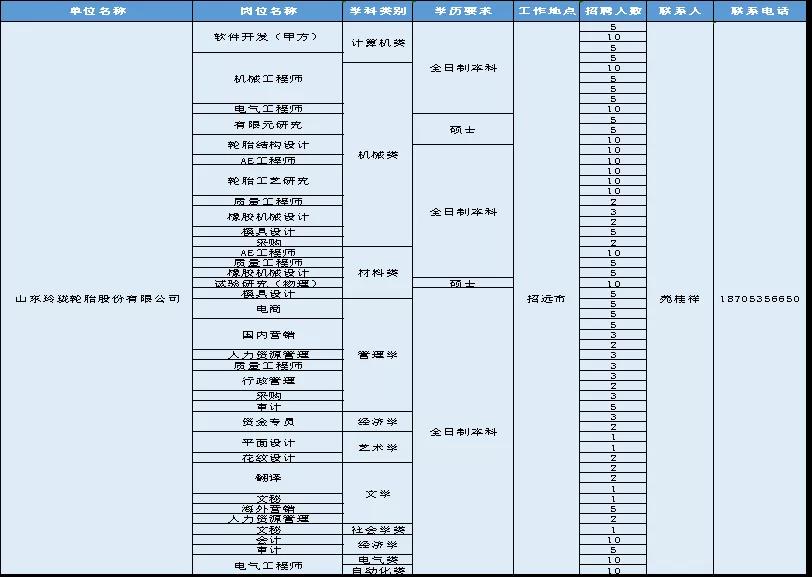
Task: Click the 山东玲珑轮胎股份有限公司 cell
Action: coord(96,298)
